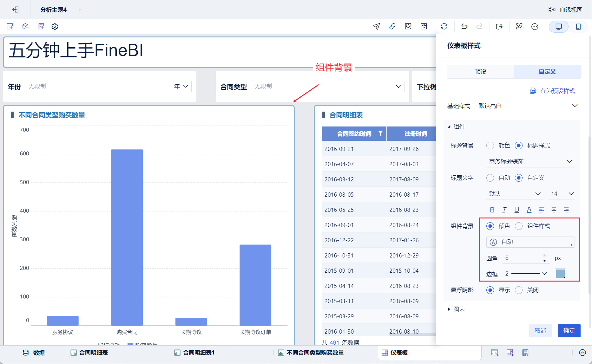592x364 pixels.
Task: Open the 自动 background color picker
Action: click(x=530, y=242)
